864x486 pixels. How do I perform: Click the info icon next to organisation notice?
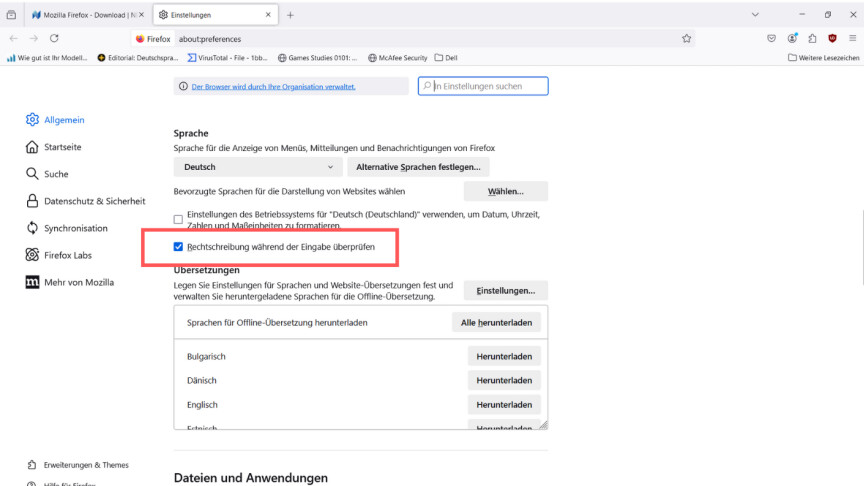pos(183,87)
